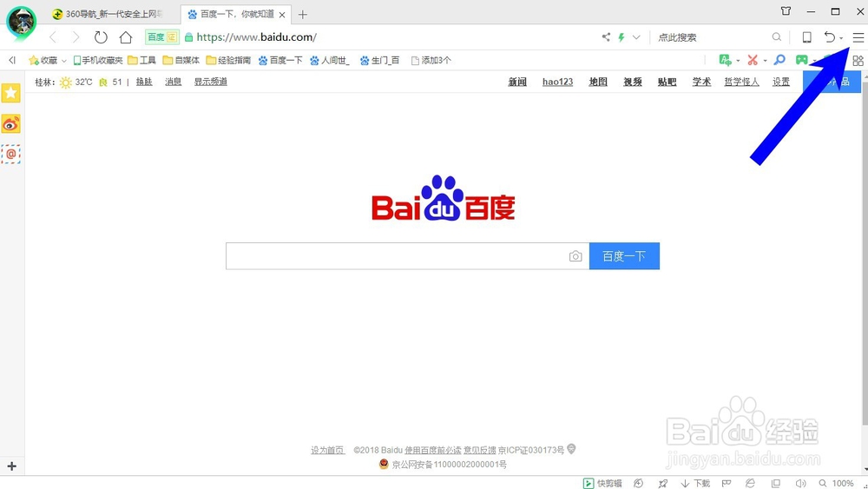
Task: Open a new tab with plus button
Action: click(x=302, y=15)
